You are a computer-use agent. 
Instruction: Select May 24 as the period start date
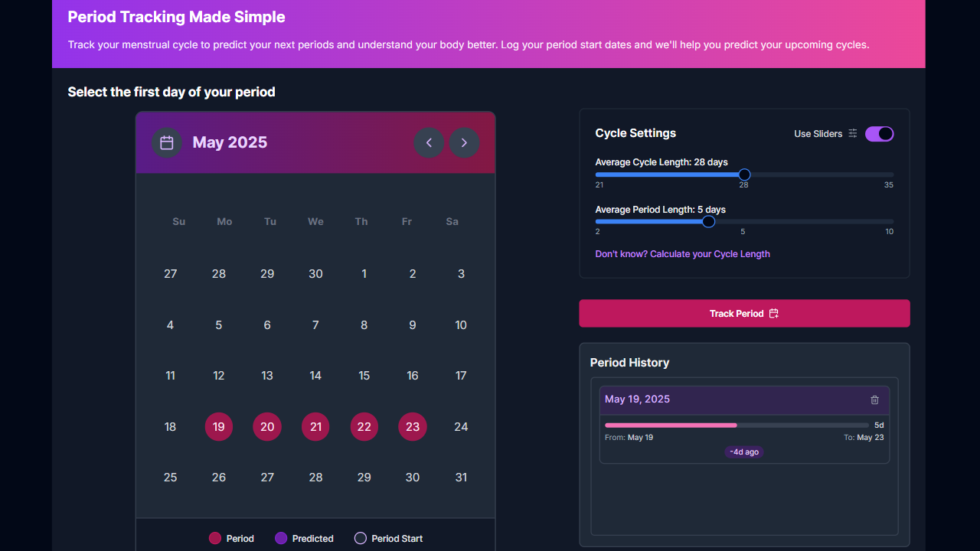point(461,426)
